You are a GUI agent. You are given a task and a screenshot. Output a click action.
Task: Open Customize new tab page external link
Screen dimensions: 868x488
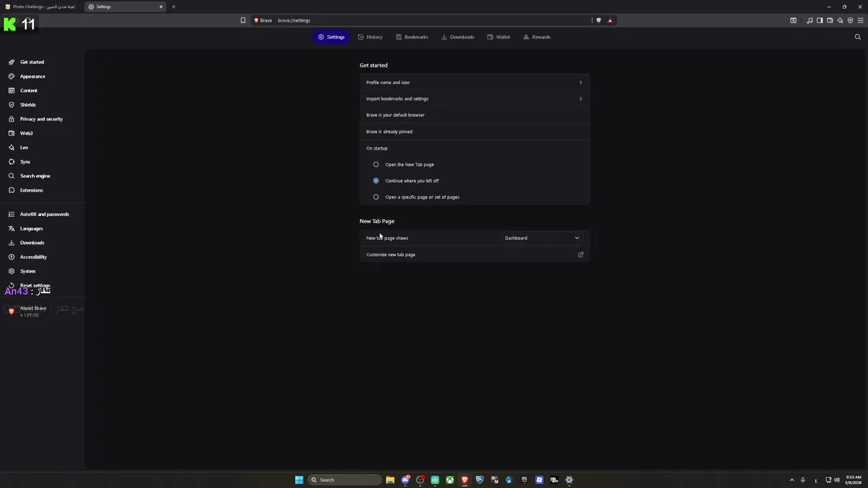(x=580, y=255)
